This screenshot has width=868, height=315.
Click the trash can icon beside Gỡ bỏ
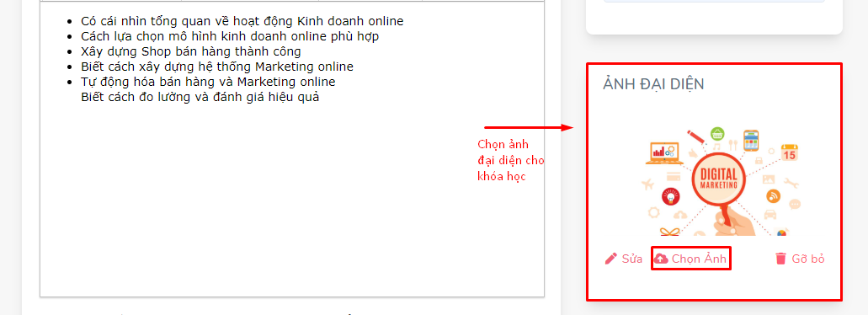pyautogui.click(x=781, y=259)
